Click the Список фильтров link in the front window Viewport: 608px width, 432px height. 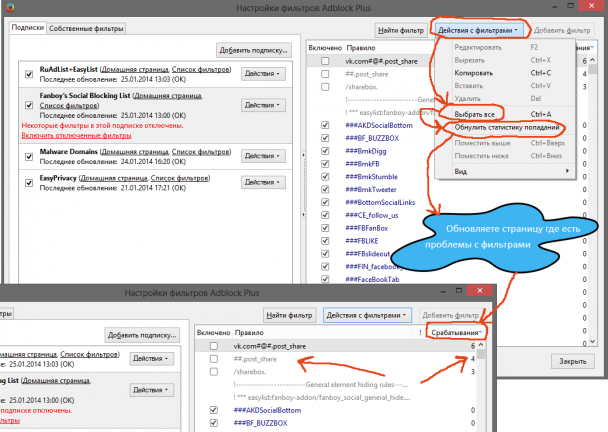89,354
